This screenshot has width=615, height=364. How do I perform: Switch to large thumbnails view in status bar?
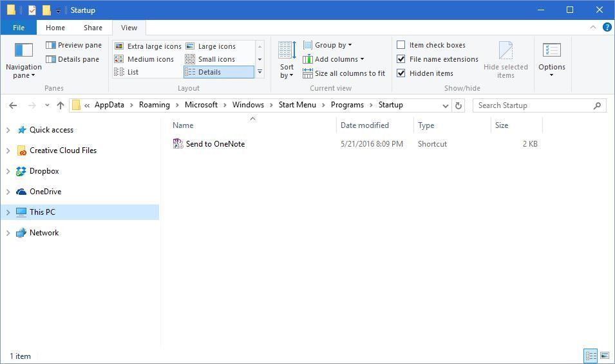[605, 356]
